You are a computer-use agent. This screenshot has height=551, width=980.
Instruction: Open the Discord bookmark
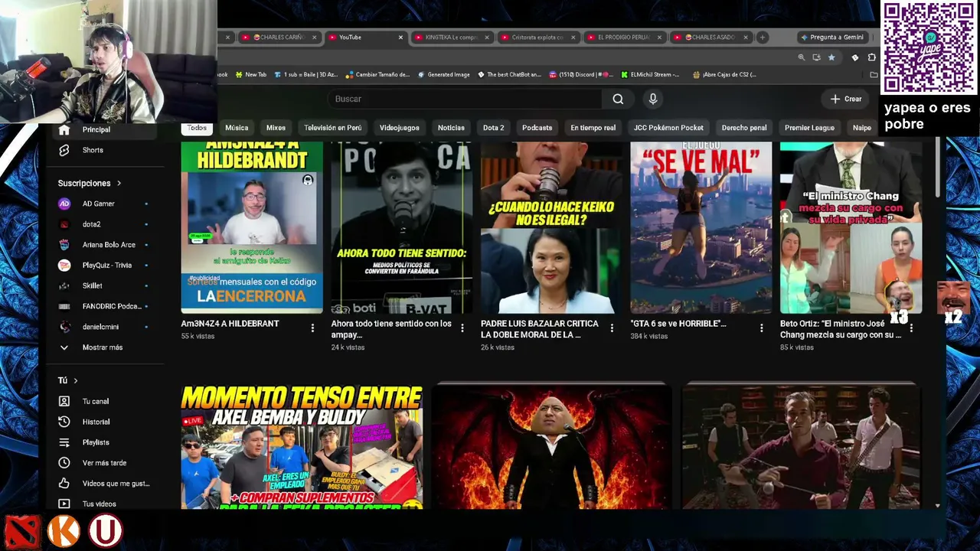click(x=581, y=74)
